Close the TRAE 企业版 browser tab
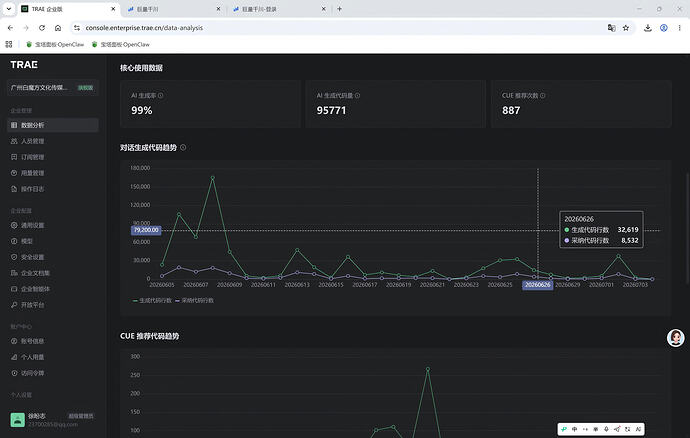690x438 pixels. tap(113, 9)
